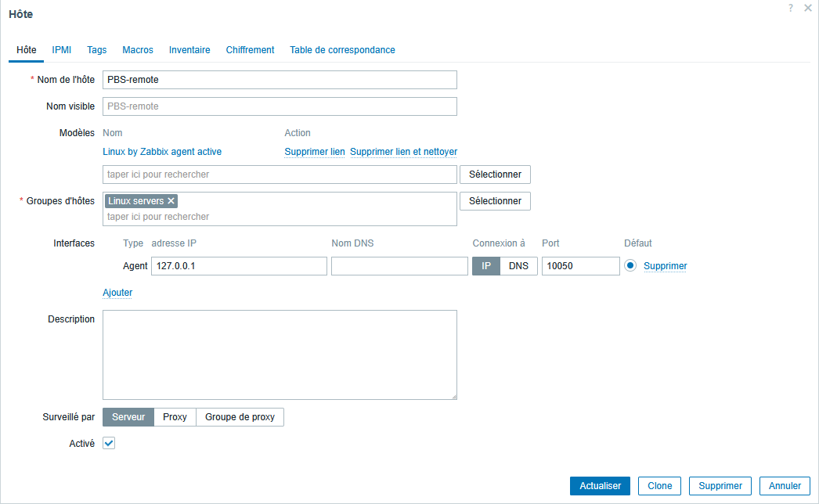
Task: Click Actualiser to save the host
Action: coord(600,485)
